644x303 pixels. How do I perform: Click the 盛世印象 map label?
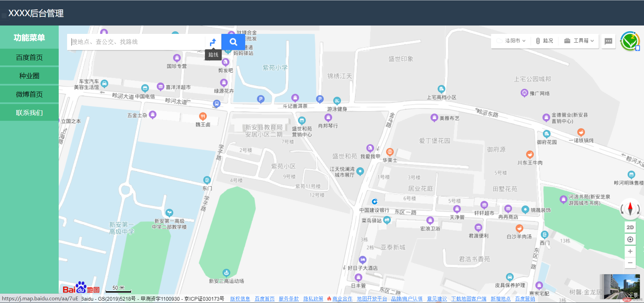point(401,59)
